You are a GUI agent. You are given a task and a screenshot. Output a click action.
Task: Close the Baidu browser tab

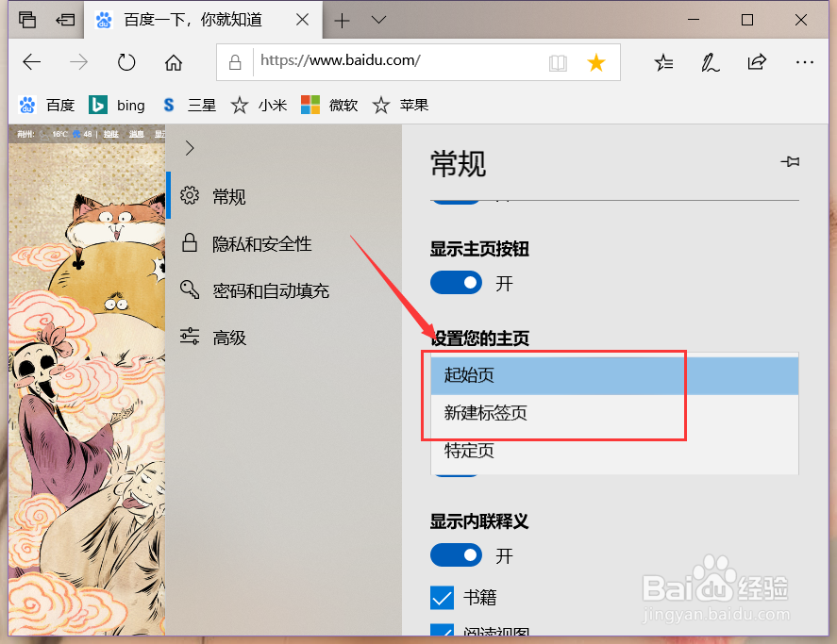[x=302, y=20]
